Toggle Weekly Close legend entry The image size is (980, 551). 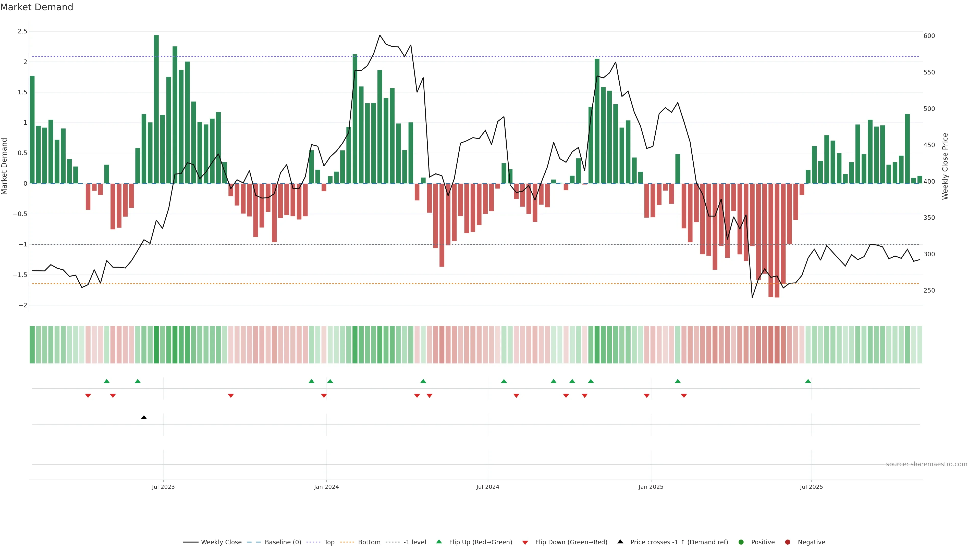pyautogui.click(x=221, y=542)
